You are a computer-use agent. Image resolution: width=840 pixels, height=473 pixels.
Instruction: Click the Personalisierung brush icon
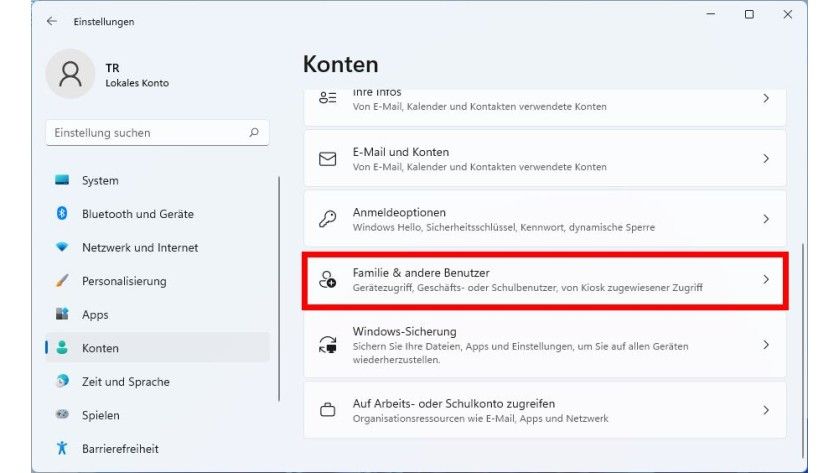pos(62,281)
